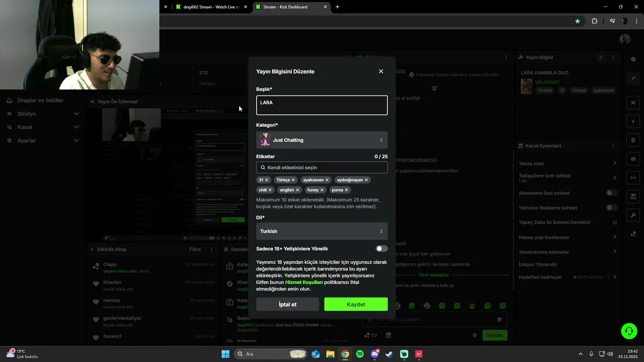Remove the 'Türkçe' tag
644x362 pixels.
point(293,180)
